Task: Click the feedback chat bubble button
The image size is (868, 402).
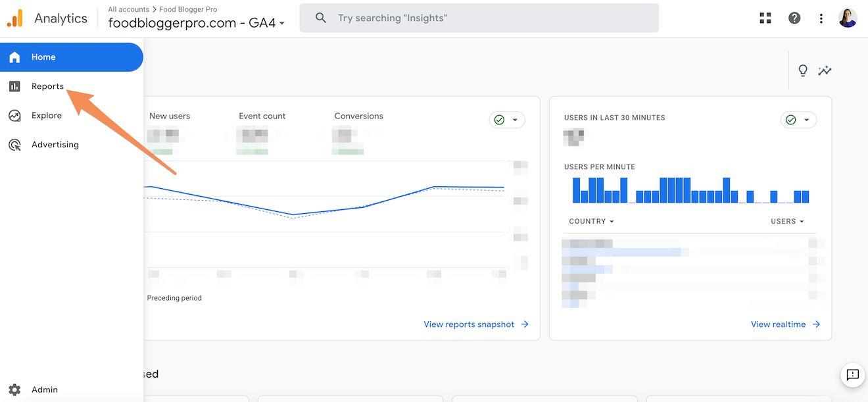Action: point(853,375)
